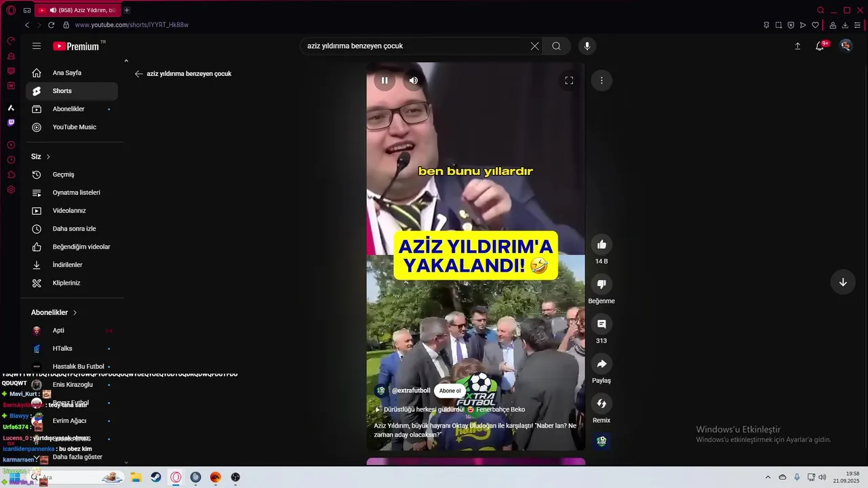Open Enis Kirazoglu channel
Screen dimensions: 868x488
click(x=71, y=385)
